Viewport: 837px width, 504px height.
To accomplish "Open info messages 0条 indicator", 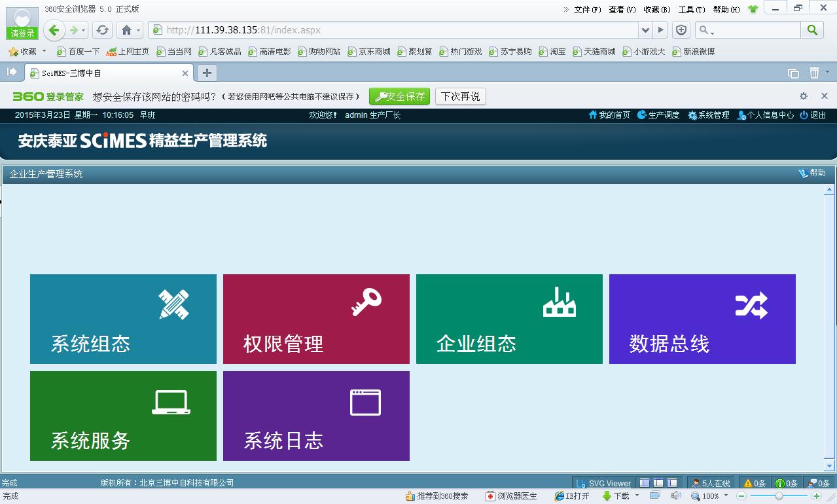I will [787, 483].
